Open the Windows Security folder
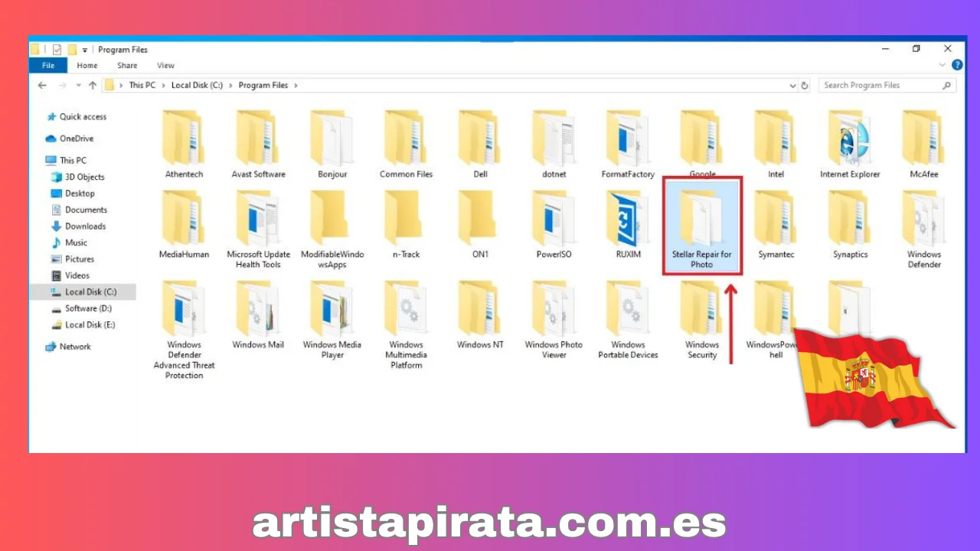This screenshot has width=980, height=551. 702,320
